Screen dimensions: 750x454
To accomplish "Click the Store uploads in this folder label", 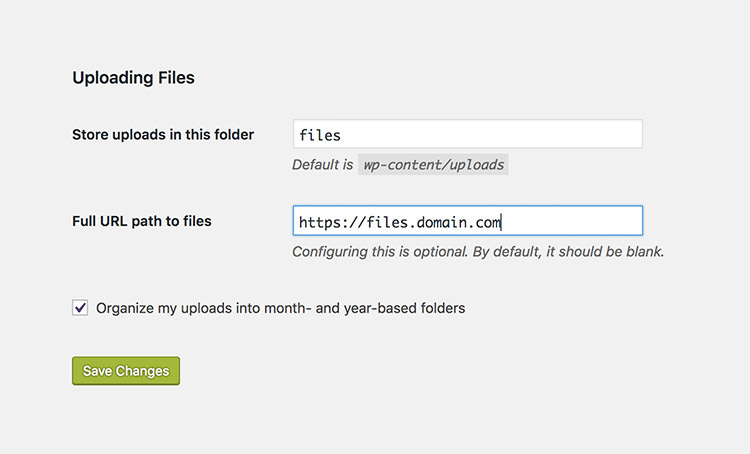I will [x=163, y=134].
